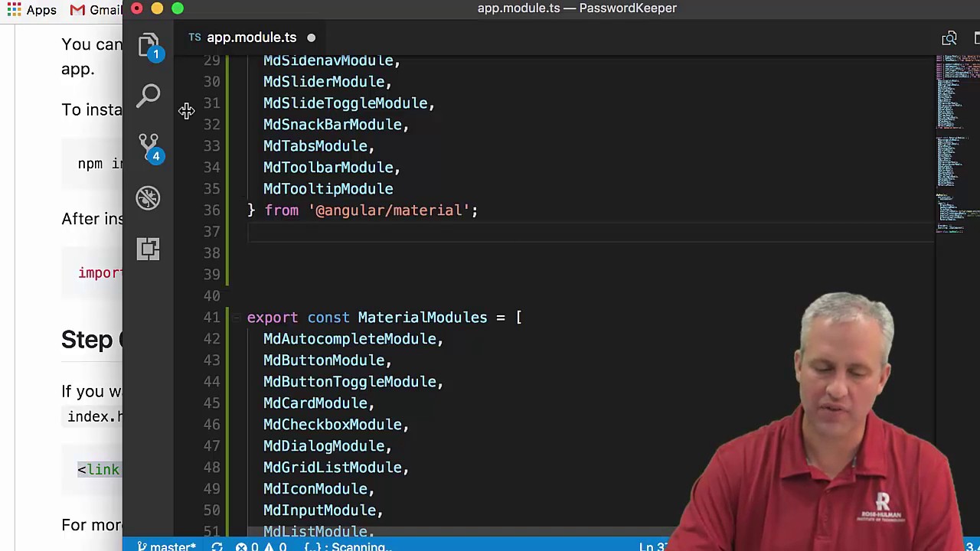
Task: Click MdToolbarModule on line 34
Action: coord(328,168)
